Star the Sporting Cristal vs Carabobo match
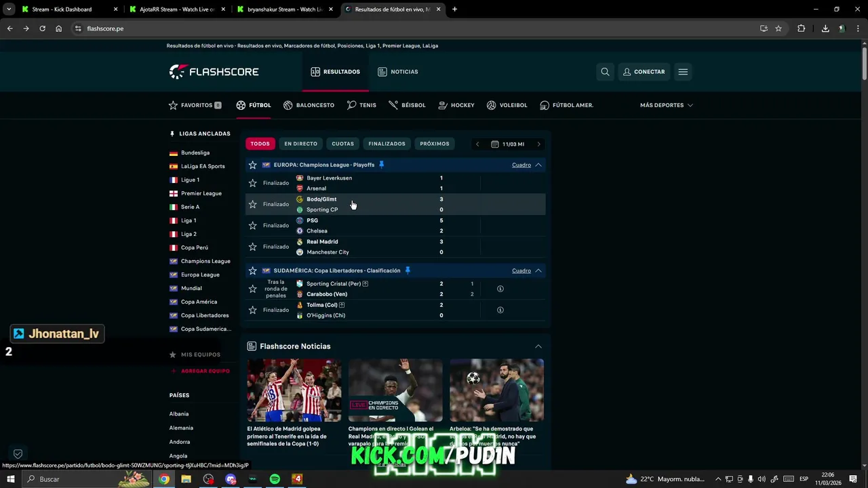This screenshot has height=488, width=868. click(252, 289)
